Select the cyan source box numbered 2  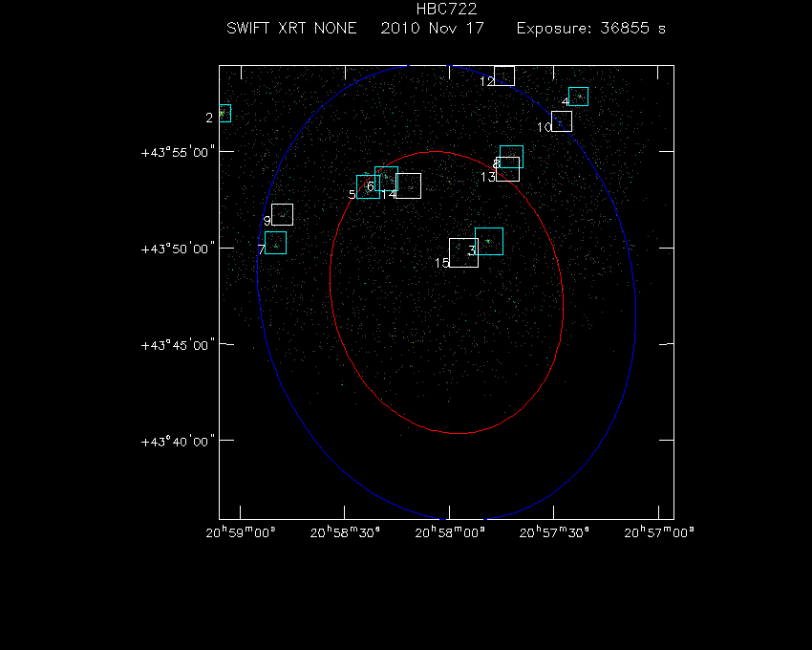click(x=224, y=113)
